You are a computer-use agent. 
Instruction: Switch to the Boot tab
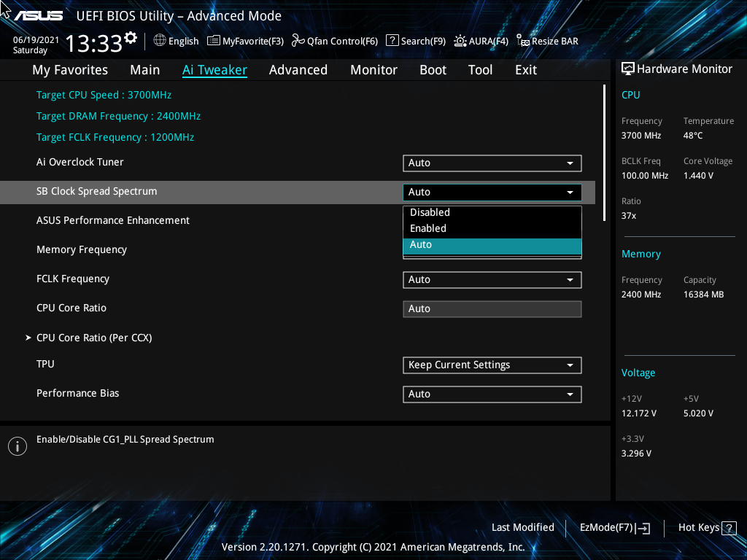click(433, 69)
